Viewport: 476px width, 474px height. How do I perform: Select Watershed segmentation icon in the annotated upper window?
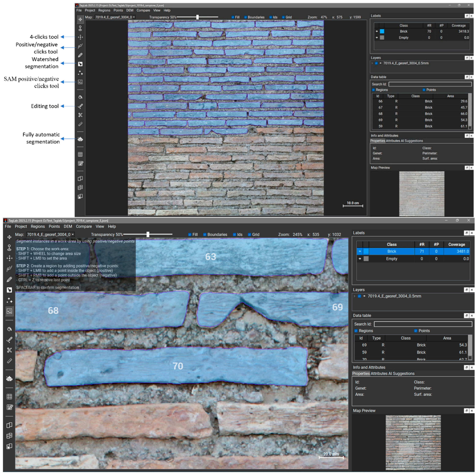80,64
